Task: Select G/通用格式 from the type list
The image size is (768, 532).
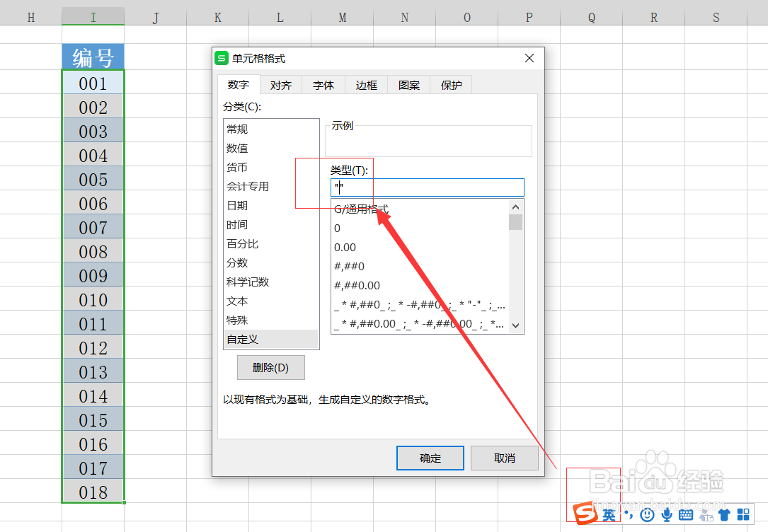Action: pyautogui.click(x=362, y=210)
